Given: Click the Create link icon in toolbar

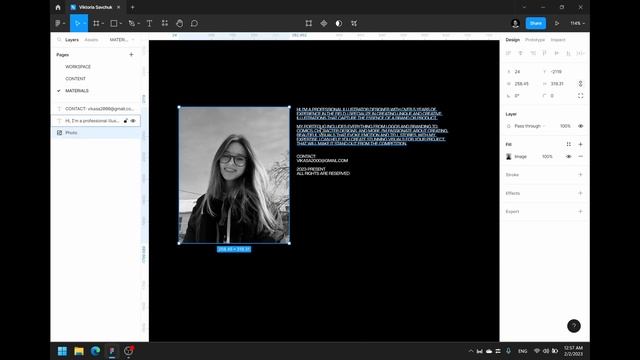Looking at the screenshot, I should click(x=354, y=23).
